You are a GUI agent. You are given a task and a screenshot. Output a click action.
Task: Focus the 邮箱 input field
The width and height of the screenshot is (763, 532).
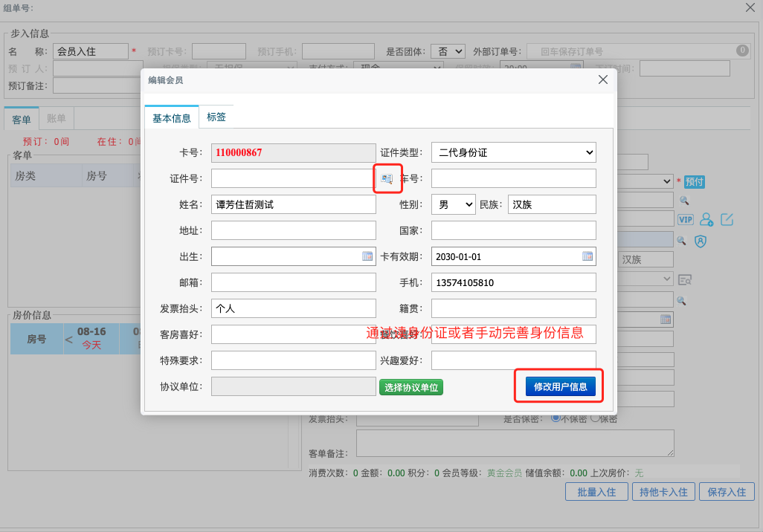294,282
